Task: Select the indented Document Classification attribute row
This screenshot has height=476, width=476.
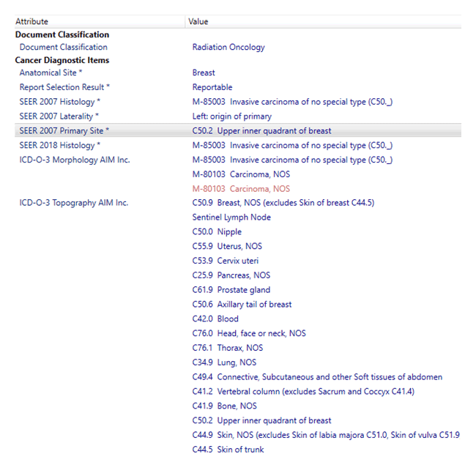Action: [64, 47]
